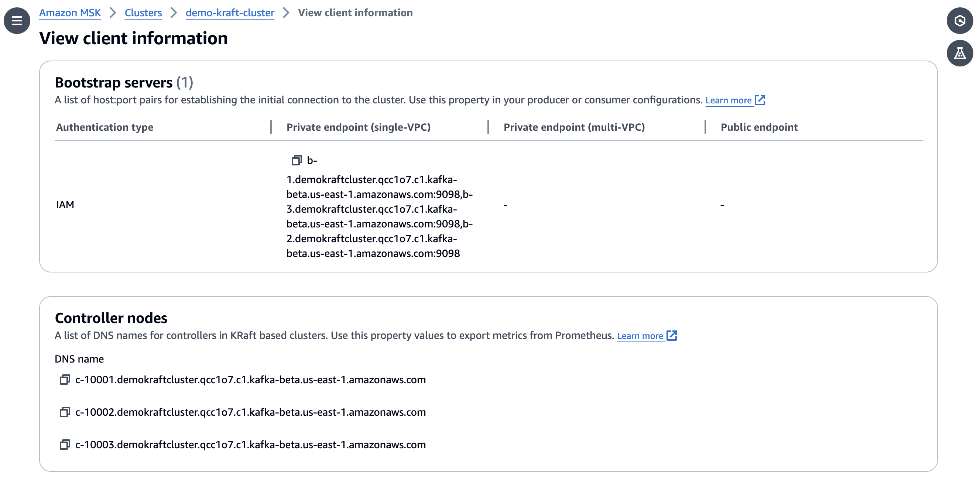Navigate to Clusters breadcrumb link
This screenshot has height=477, width=980.
click(143, 13)
